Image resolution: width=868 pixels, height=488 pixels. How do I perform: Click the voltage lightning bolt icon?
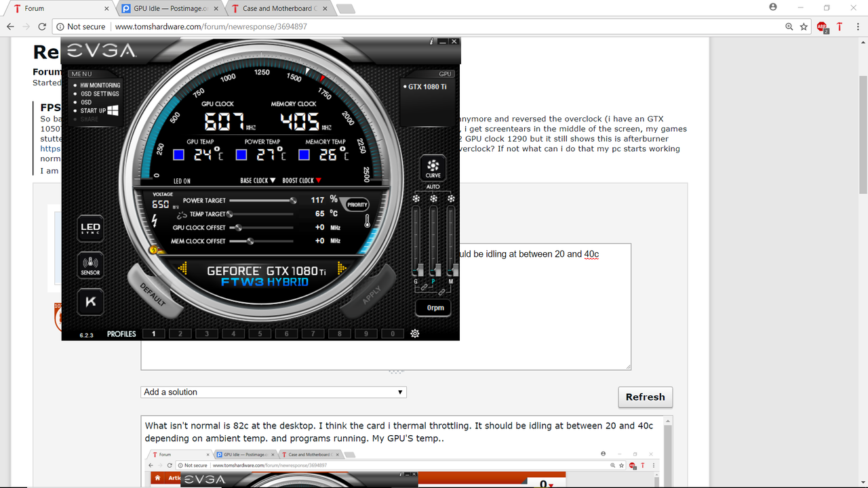tap(155, 221)
